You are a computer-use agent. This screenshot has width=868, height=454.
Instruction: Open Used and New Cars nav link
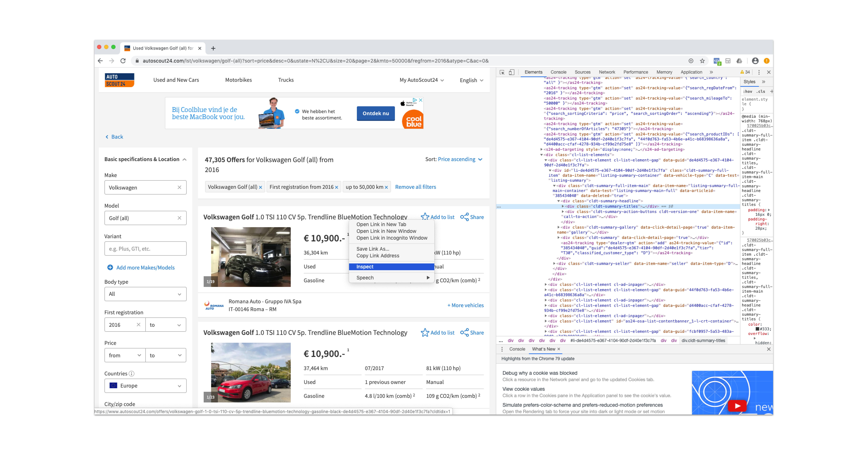pyautogui.click(x=176, y=80)
